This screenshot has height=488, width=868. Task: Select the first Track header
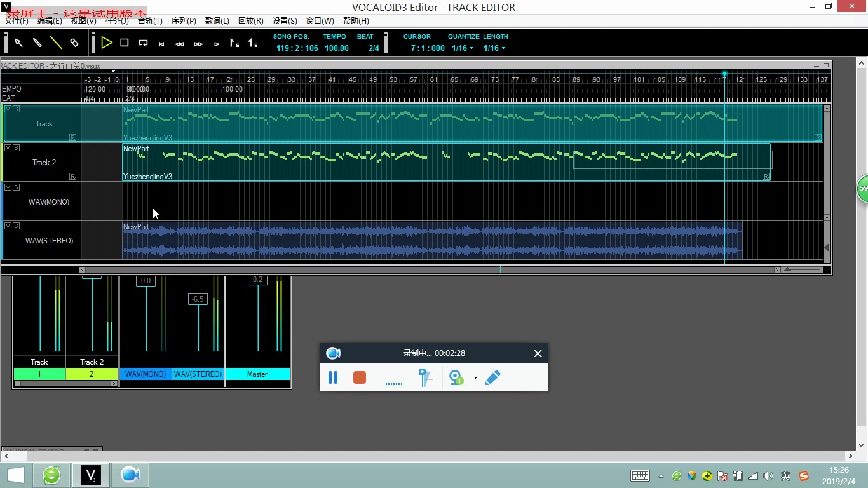41,123
